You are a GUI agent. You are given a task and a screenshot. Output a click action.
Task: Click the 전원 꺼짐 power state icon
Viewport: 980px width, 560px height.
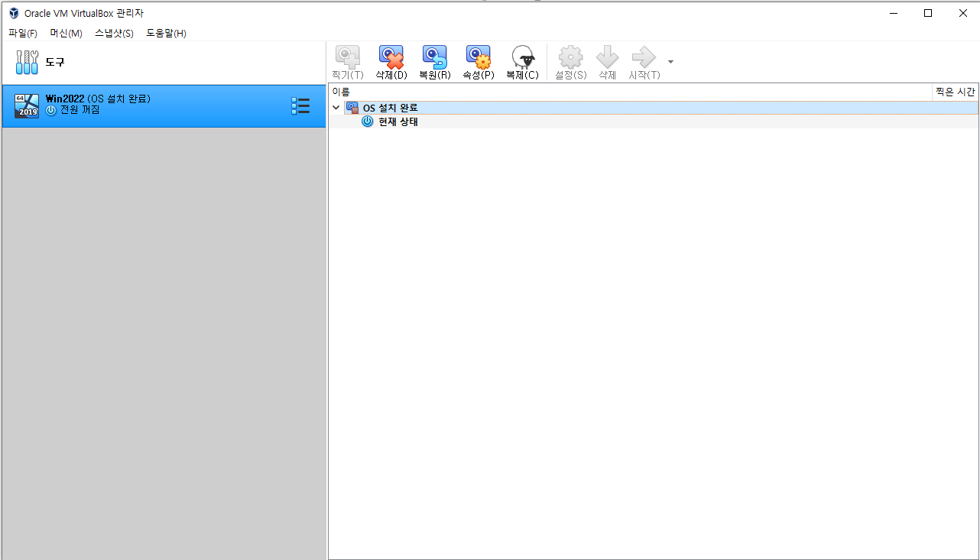click(51, 110)
